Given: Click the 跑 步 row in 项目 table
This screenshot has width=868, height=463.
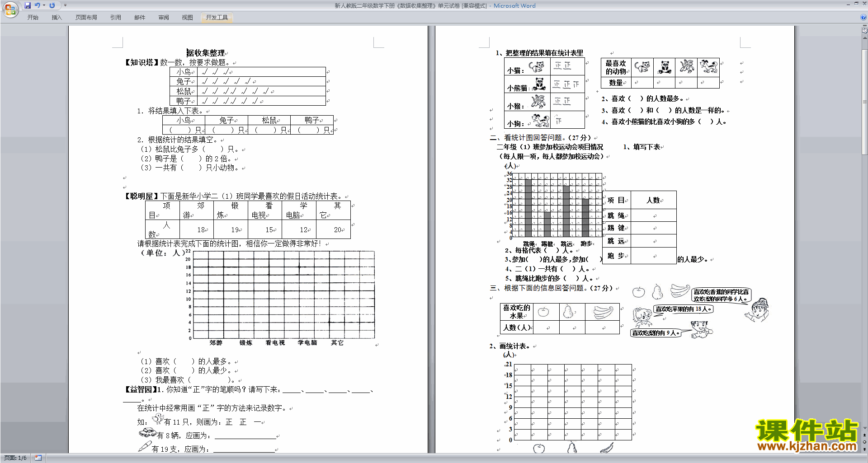Looking at the screenshot, I should (640, 256).
